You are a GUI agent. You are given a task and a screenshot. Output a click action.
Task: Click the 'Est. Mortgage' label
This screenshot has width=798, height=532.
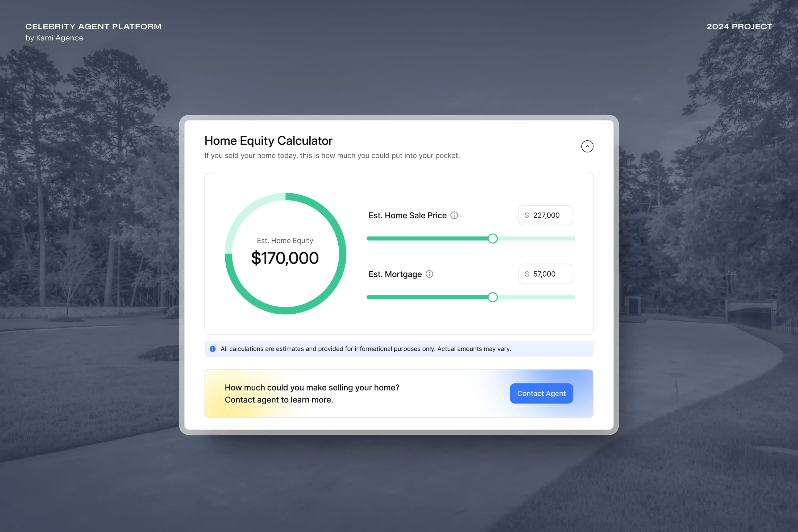[x=395, y=274]
